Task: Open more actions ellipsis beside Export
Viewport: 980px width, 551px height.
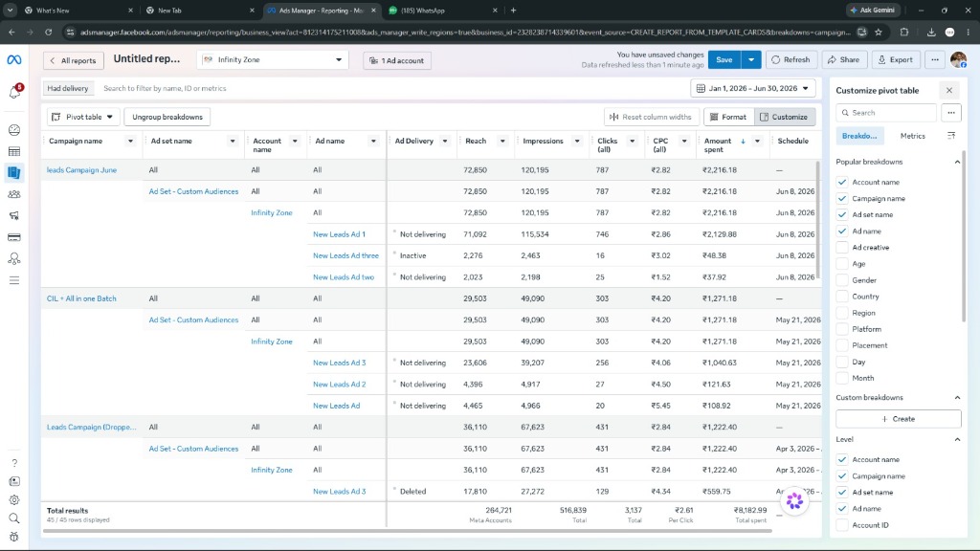Action: click(934, 60)
